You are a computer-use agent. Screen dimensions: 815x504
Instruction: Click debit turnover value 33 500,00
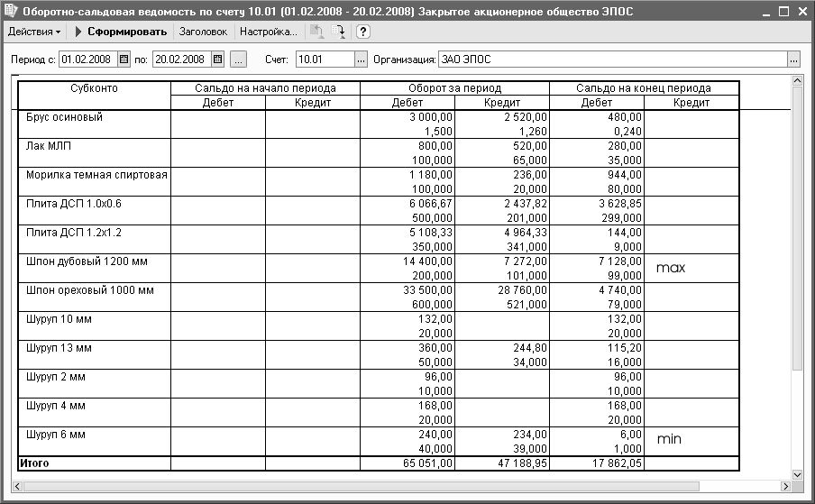427,290
